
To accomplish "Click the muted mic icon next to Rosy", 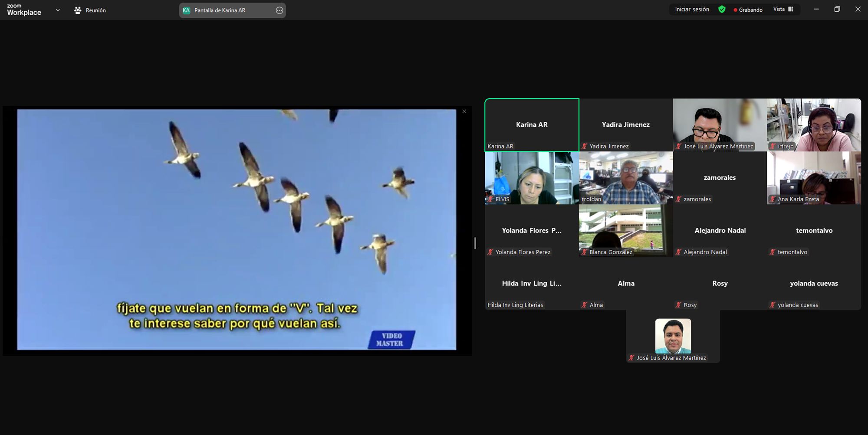I will (678, 305).
